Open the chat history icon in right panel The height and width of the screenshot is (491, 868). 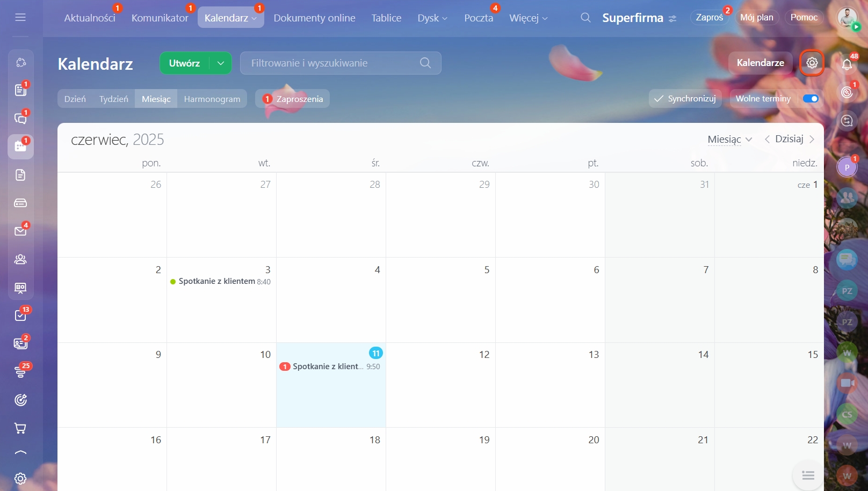click(x=847, y=121)
